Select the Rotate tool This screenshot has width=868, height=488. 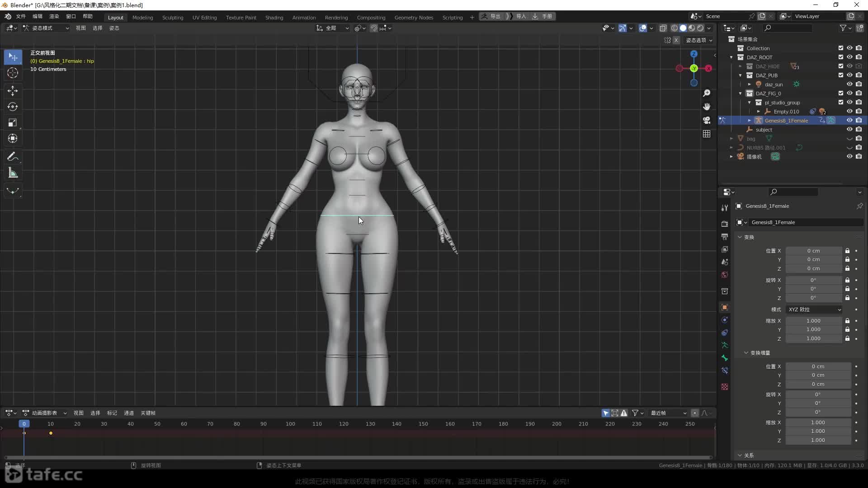13,107
